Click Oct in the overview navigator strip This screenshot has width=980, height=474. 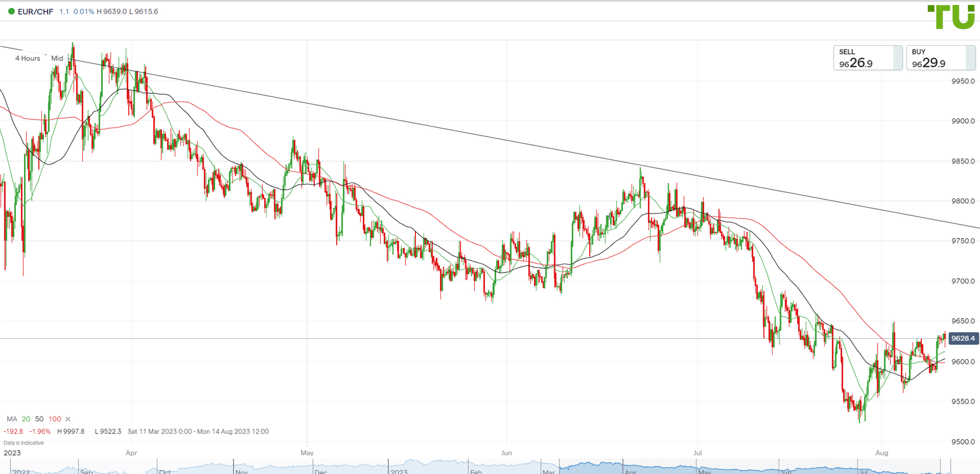pyautogui.click(x=165, y=472)
